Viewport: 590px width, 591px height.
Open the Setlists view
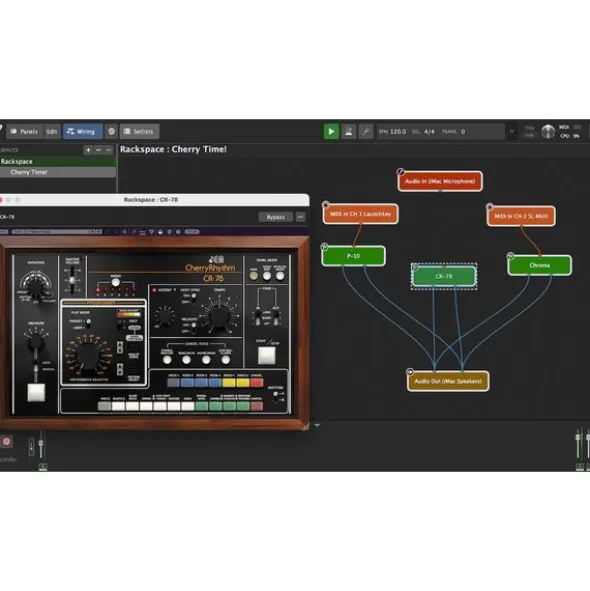[x=139, y=132]
